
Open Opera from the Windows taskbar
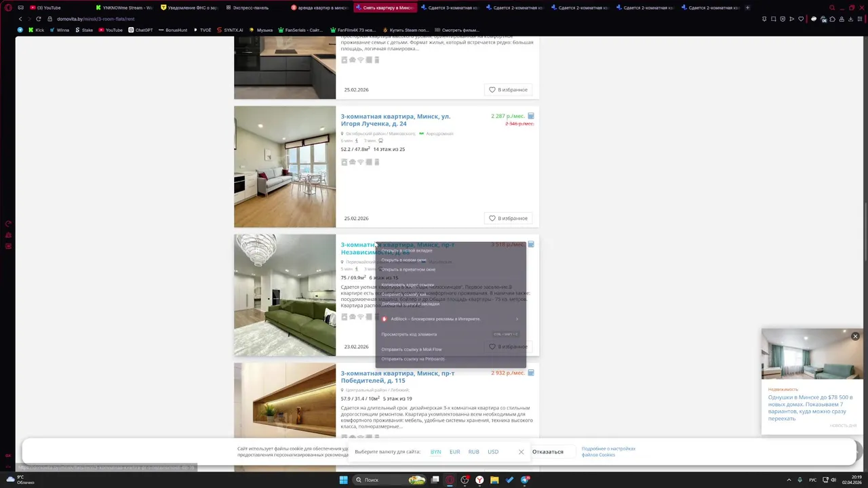(450, 480)
